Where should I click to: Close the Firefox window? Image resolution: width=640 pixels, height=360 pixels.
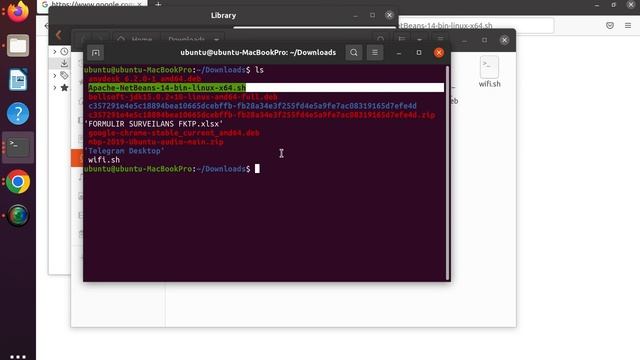pyautogui.click(x=631, y=4)
